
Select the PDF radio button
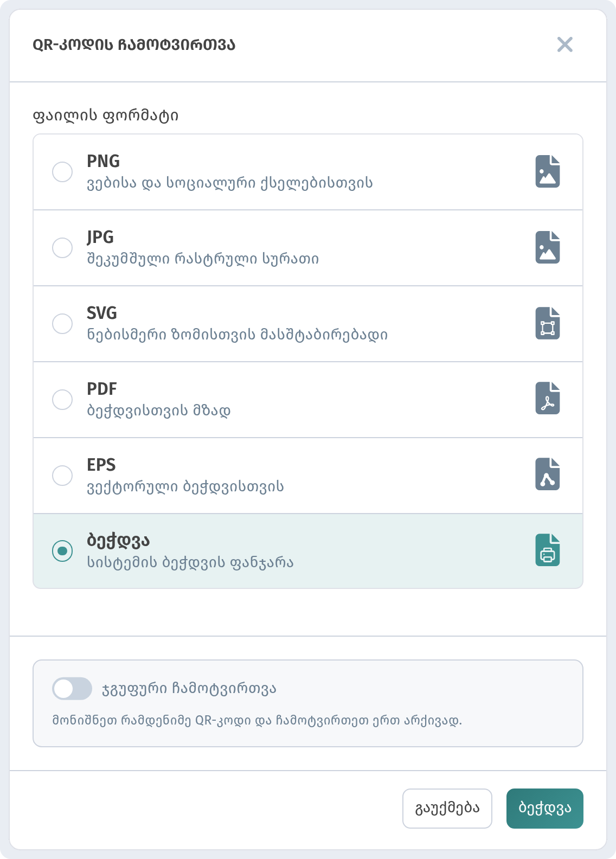click(62, 400)
